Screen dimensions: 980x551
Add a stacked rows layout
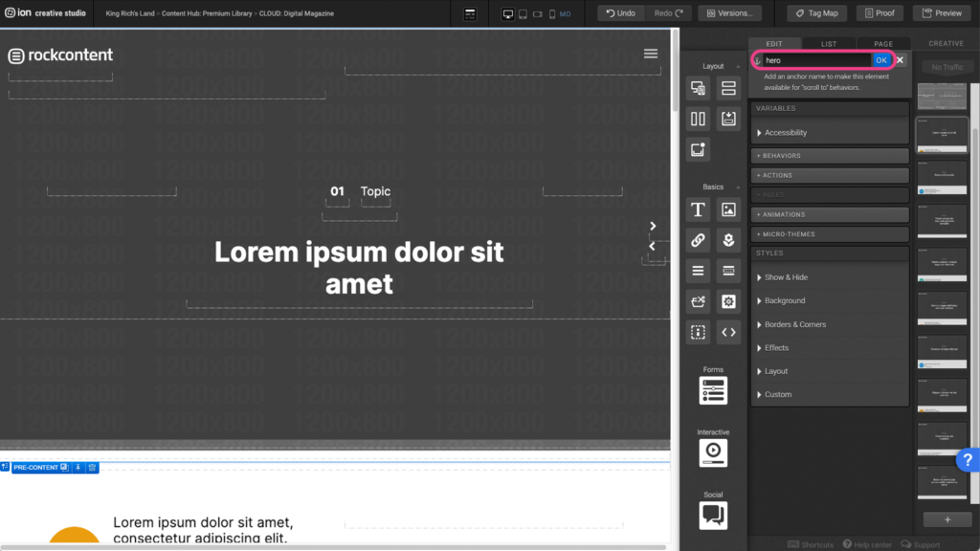pos(728,88)
